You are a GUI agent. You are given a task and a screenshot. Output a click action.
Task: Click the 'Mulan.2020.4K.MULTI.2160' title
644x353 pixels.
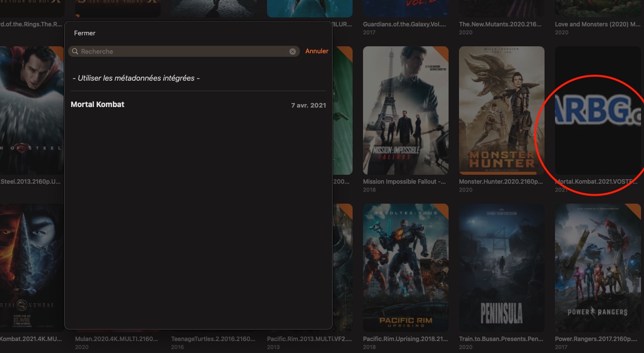pos(117,339)
